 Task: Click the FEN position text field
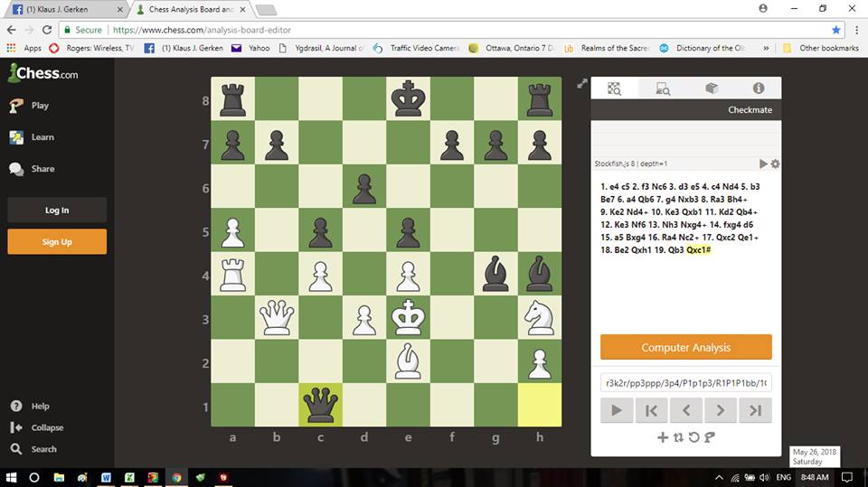[x=685, y=383]
